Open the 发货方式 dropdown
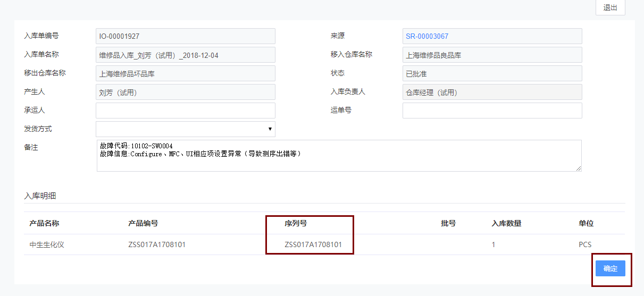 (185, 129)
